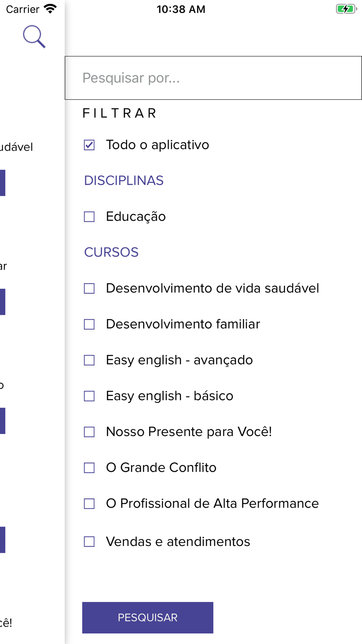Screen dimensions: 362x644
Task: Tap the O Grande Conflito label
Action: [161, 468]
